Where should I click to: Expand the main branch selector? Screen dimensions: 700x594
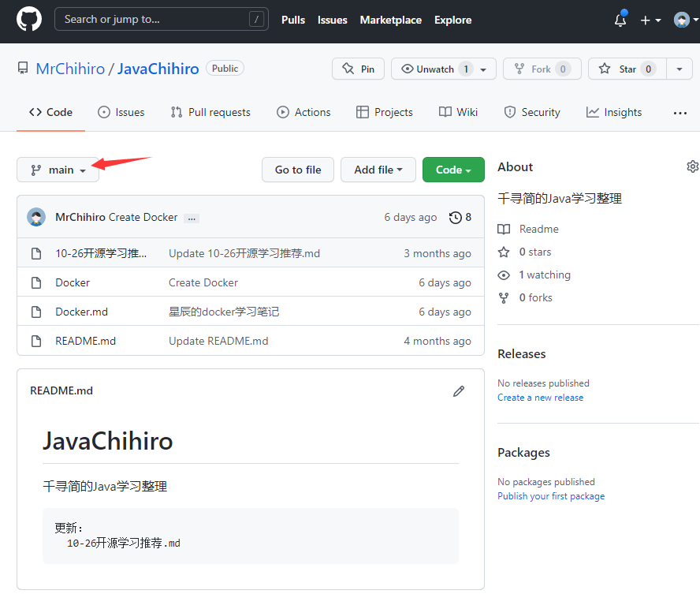coord(58,170)
